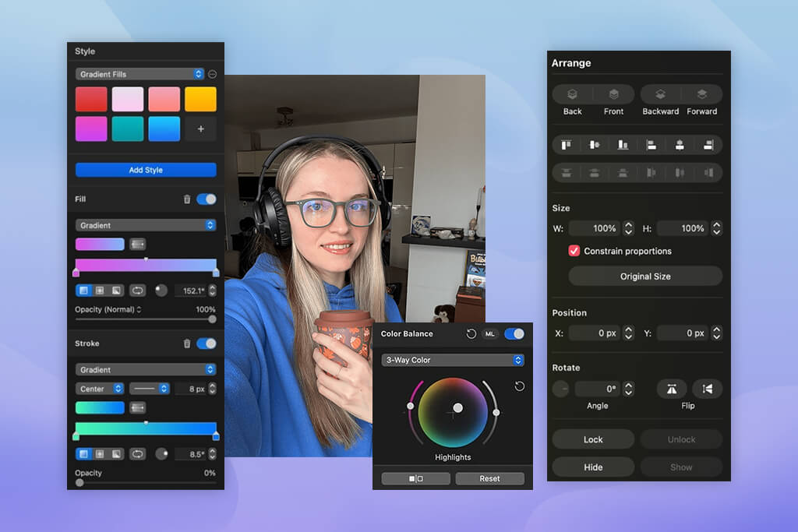This screenshot has height=532, width=798.
Task: Reverse the Stroke gradient direction
Action: [137, 453]
